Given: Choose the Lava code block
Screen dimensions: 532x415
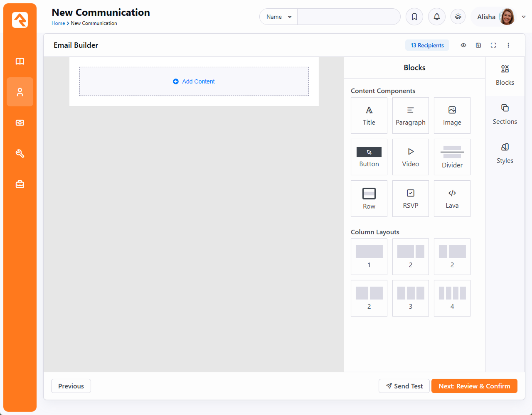Looking at the screenshot, I should (452, 199).
